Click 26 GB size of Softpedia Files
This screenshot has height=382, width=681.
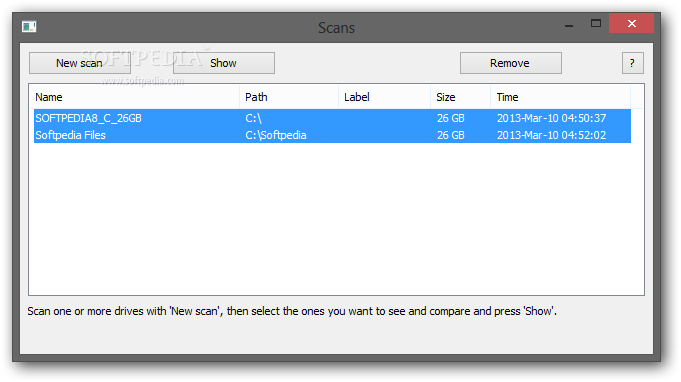(x=450, y=135)
